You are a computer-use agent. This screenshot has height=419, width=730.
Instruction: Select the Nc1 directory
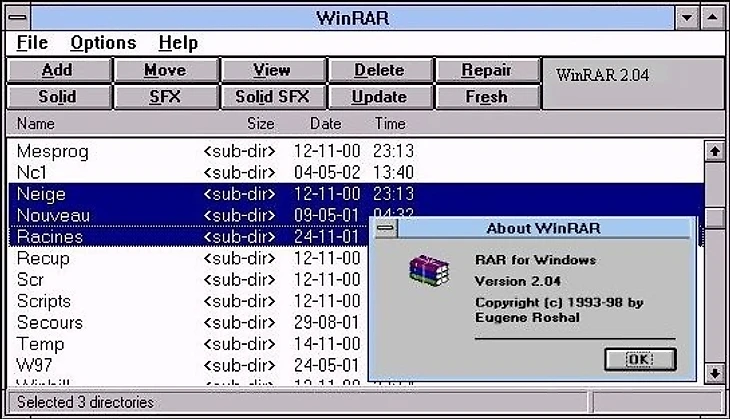[x=32, y=173]
